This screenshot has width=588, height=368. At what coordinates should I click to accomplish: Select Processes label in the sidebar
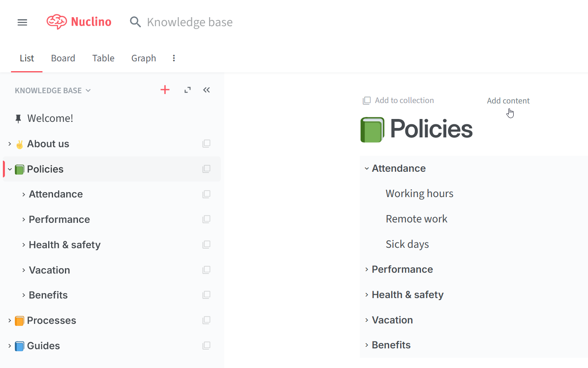(x=51, y=320)
